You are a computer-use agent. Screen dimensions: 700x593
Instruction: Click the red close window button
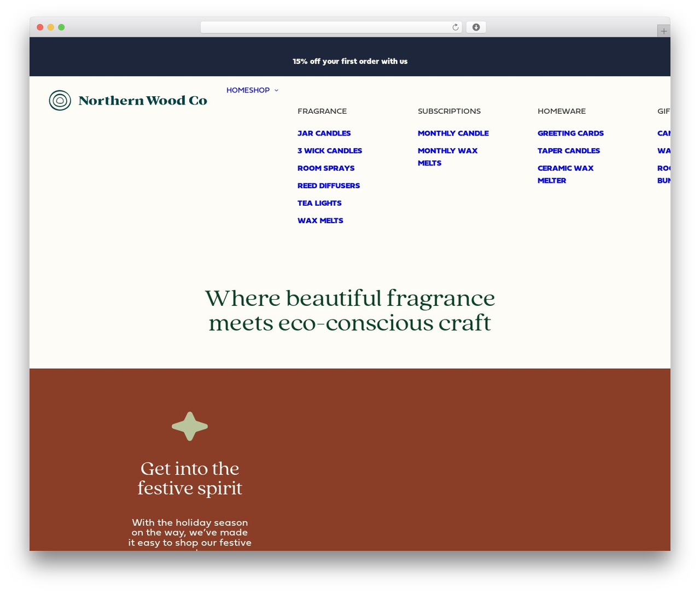click(40, 27)
